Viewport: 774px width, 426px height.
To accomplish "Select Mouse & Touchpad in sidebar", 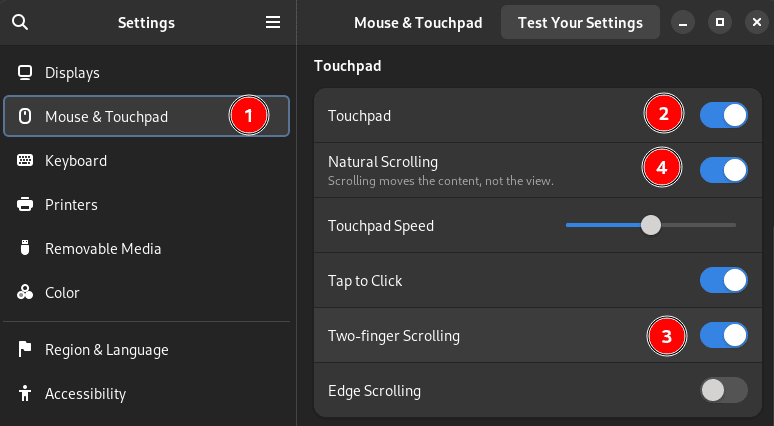I will point(146,116).
